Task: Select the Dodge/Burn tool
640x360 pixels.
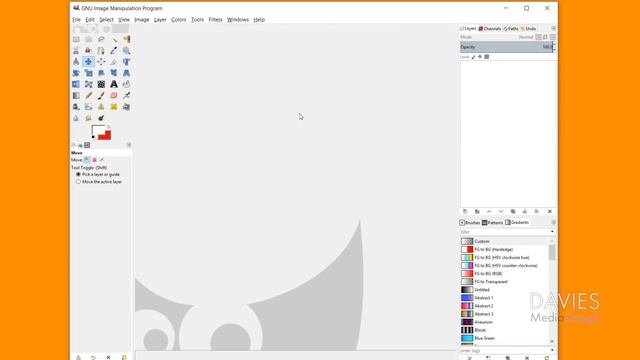Action: [101, 118]
